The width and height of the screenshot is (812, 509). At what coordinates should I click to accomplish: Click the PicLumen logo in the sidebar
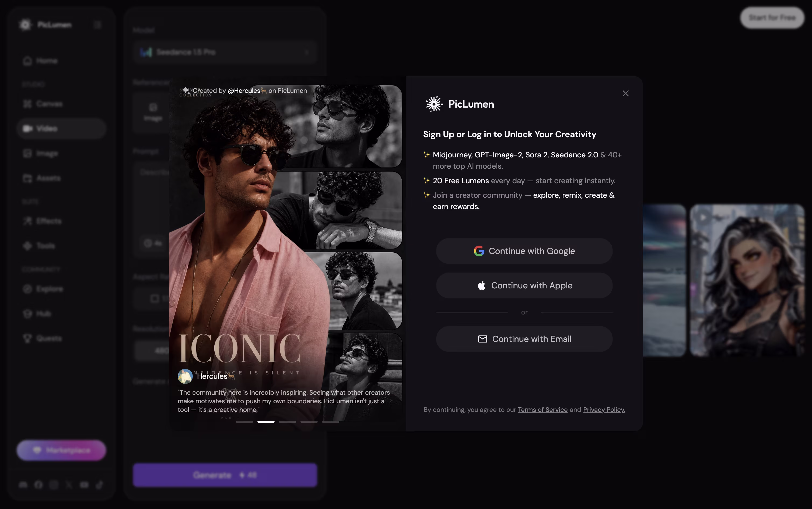tap(45, 24)
